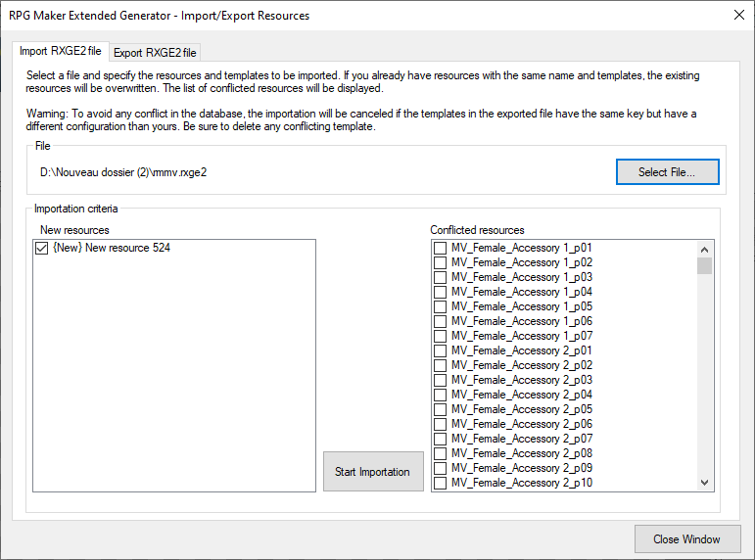
Task: Switch to the Import RXGE2 file tab
Action: [61, 51]
